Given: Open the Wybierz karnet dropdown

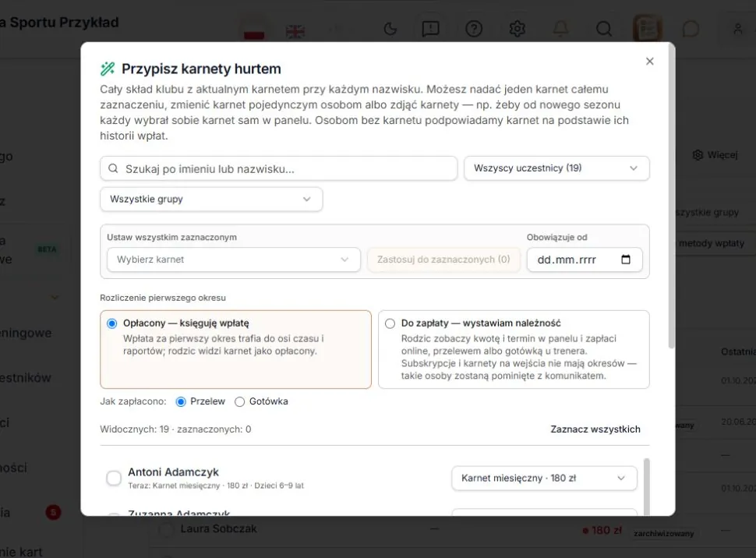Looking at the screenshot, I should [234, 260].
